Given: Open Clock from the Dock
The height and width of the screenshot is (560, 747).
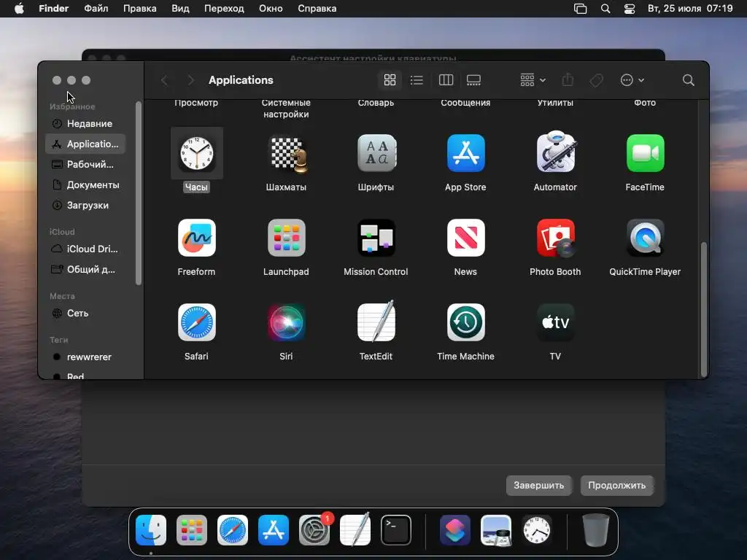Looking at the screenshot, I should (x=537, y=529).
